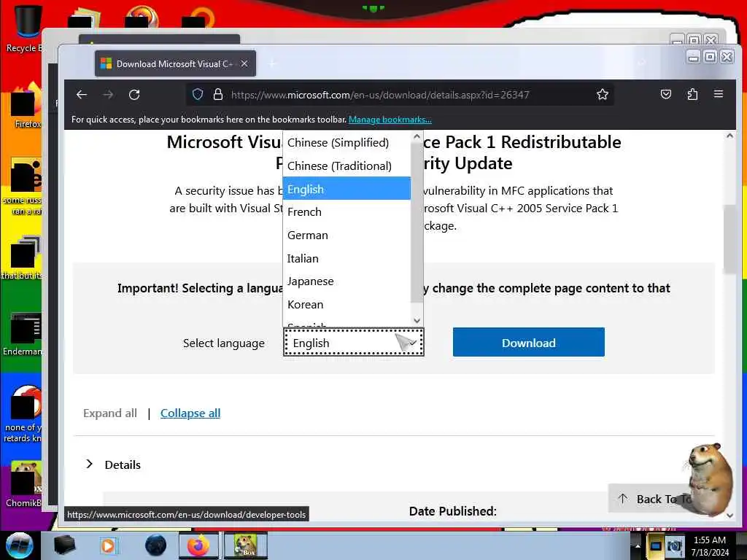Click the Firefox taskbar button
This screenshot has height=560, width=747.
(x=198, y=545)
